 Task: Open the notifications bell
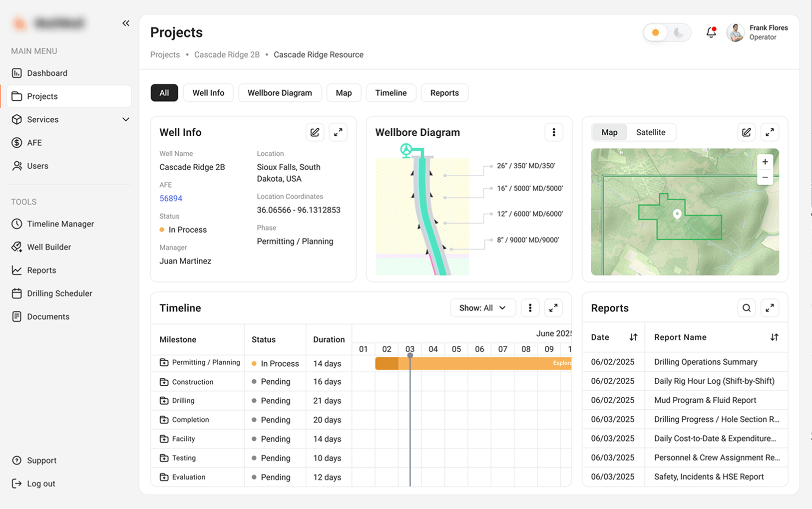click(x=711, y=32)
